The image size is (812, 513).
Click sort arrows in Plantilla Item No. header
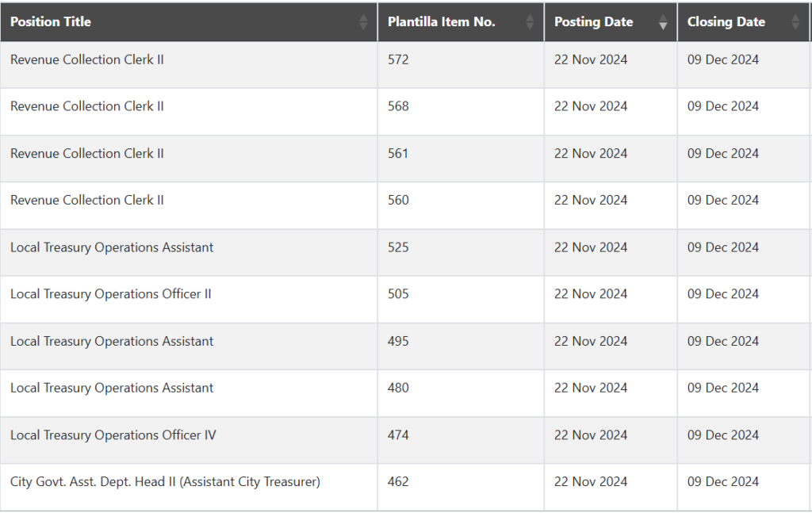click(x=530, y=22)
